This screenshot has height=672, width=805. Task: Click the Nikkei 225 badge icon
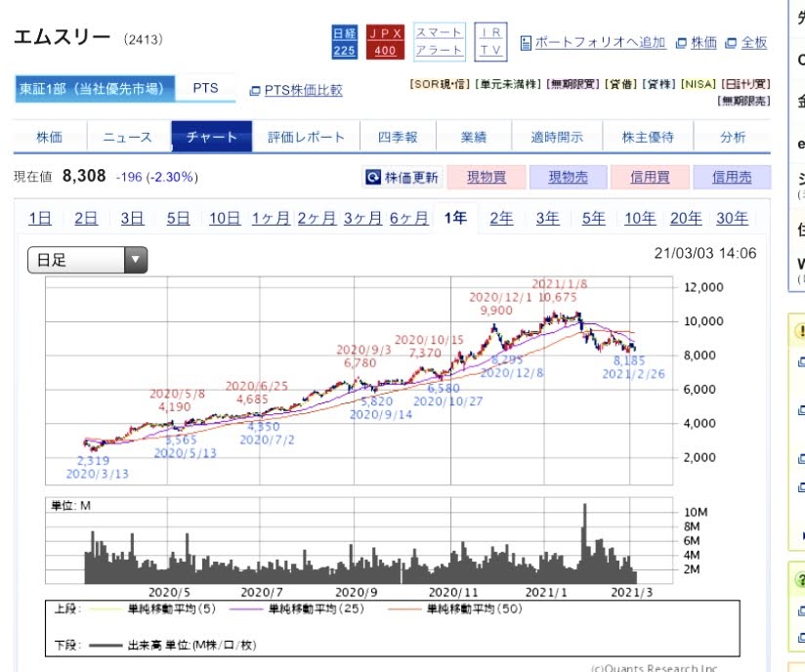344,42
